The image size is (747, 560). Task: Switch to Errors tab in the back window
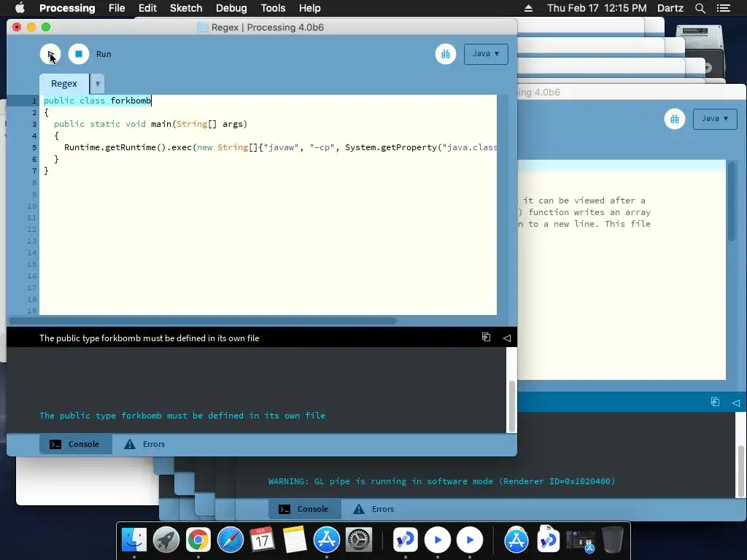(373, 508)
